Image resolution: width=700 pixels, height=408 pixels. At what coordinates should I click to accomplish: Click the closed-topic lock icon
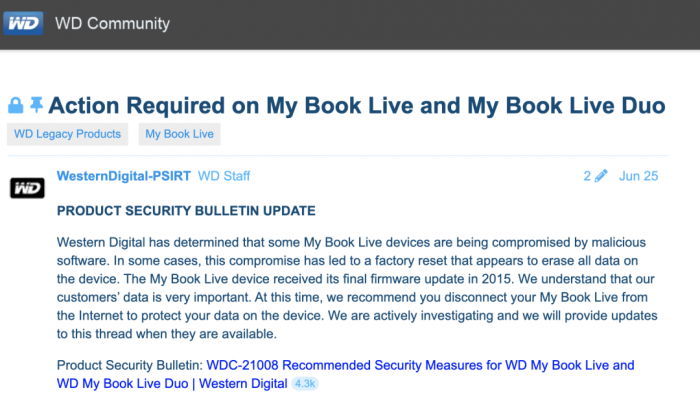click(x=15, y=105)
